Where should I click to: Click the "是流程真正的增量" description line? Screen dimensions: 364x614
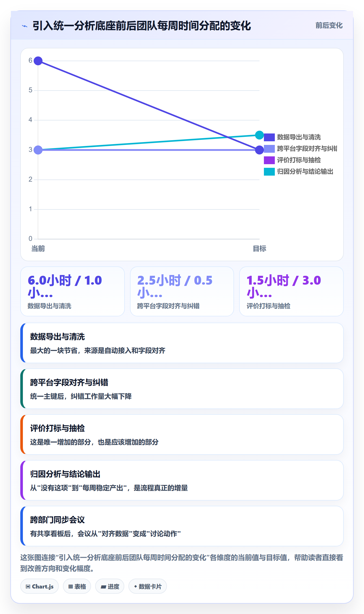click(x=109, y=488)
